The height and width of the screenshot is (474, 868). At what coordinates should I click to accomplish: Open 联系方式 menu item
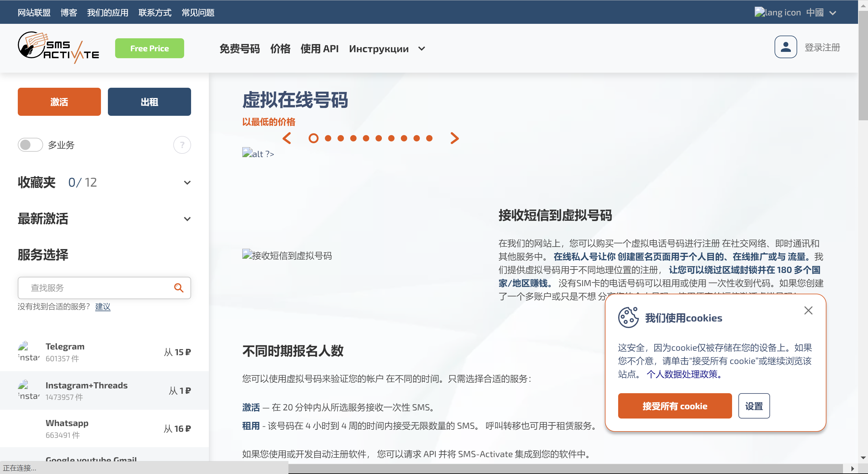pyautogui.click(x=155, y=12)
